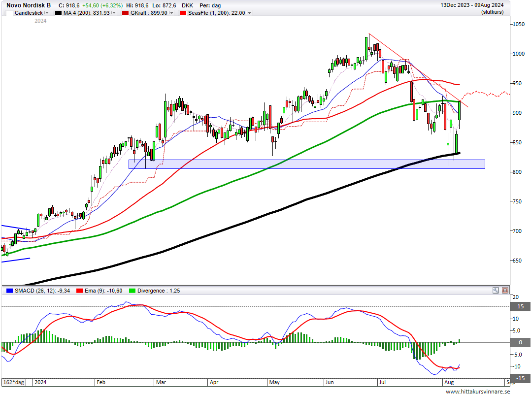Viewport: 532px width, 394px height.
Task: Click the '(slutkurs)' label
Action: pos(492,12)
